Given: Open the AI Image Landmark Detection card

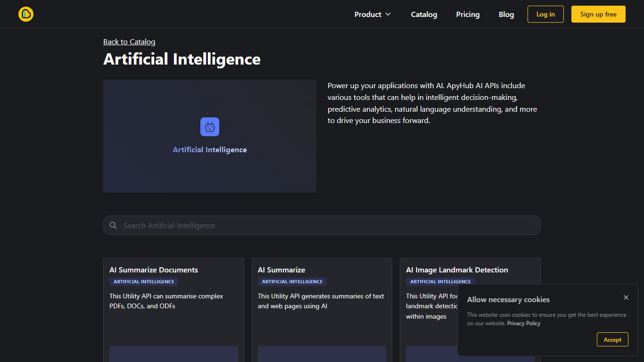Looking at the screenshot, I should click(x=457, y=270).
